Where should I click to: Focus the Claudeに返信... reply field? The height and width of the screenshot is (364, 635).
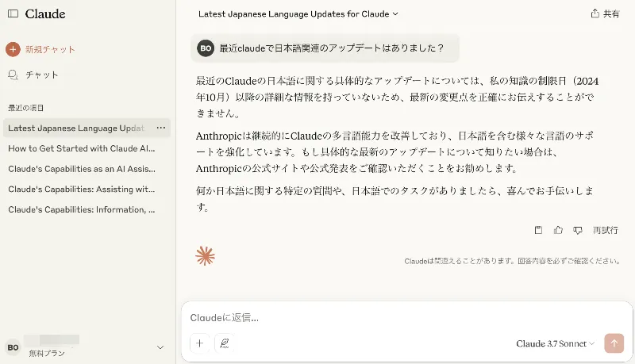click(406, 318)
